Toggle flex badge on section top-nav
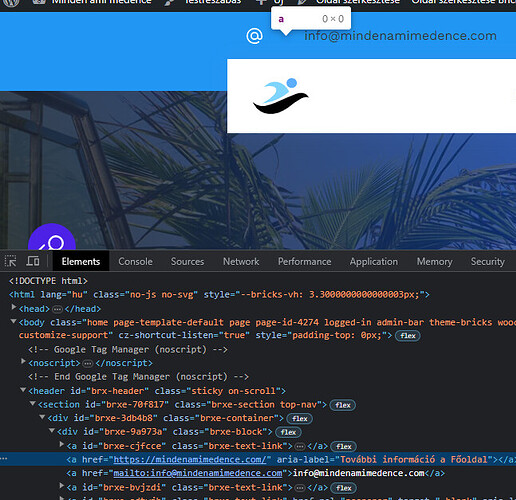516x500 pixels. (x=343, y=405)
